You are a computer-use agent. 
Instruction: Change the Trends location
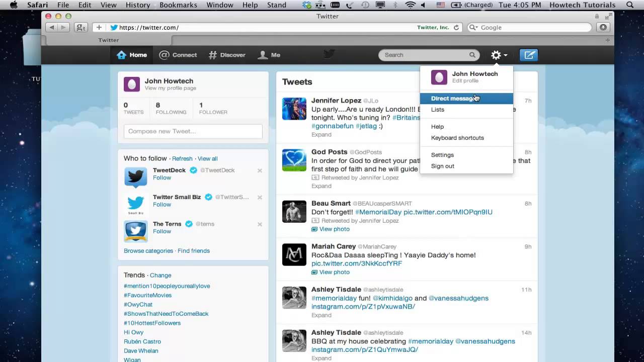click(160, 276)
